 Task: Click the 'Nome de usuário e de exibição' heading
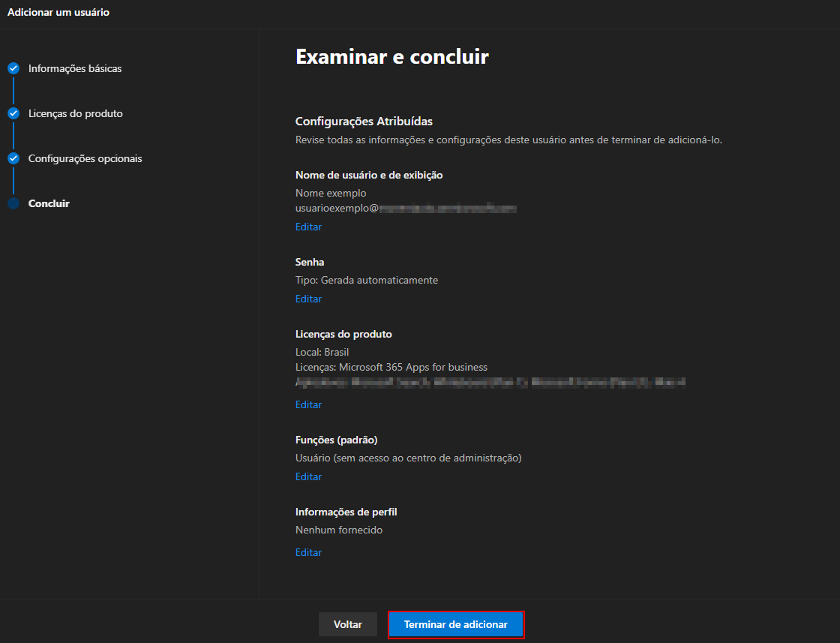click(x=369, y=176)
